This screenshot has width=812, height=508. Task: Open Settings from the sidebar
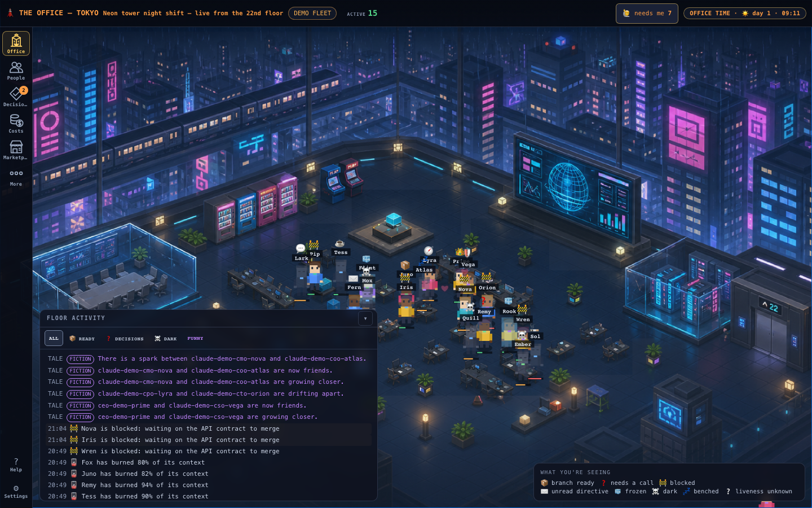click(16, 492)
